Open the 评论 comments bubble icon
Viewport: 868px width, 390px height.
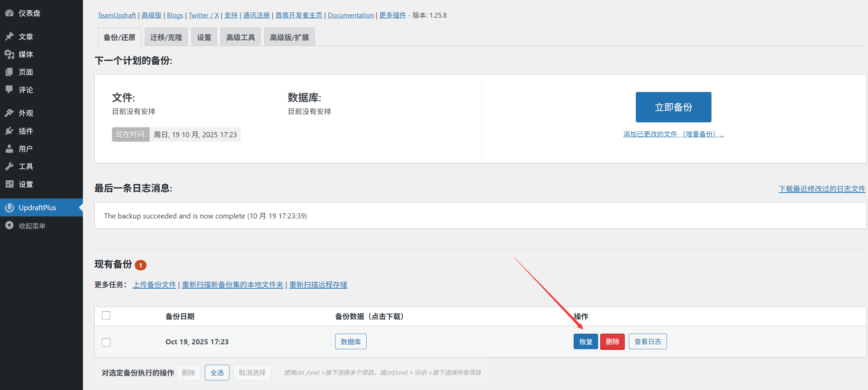pyautogui.click(x=9, y=90)
